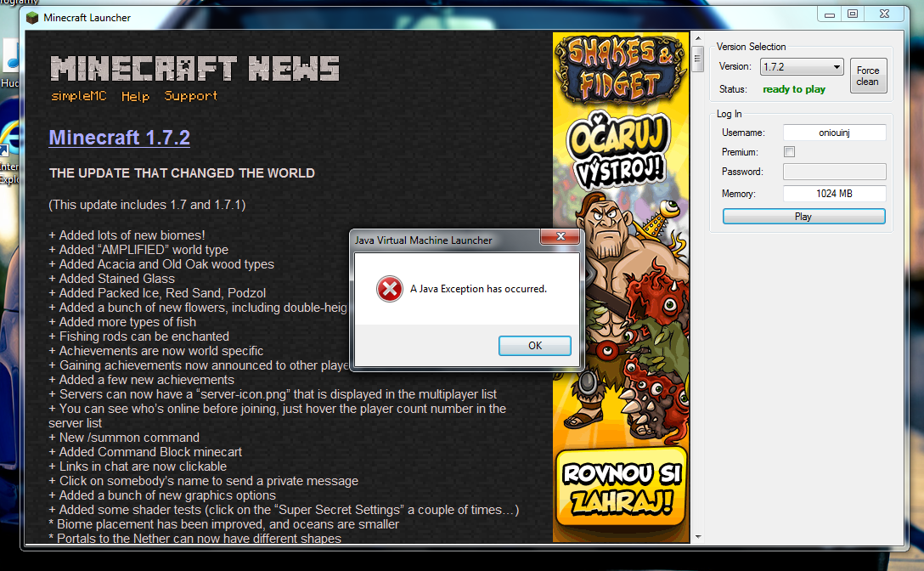
Task: Open the Version dropdown showing 1.7.2
Action: pyautogui.click(x=802, y=66)
